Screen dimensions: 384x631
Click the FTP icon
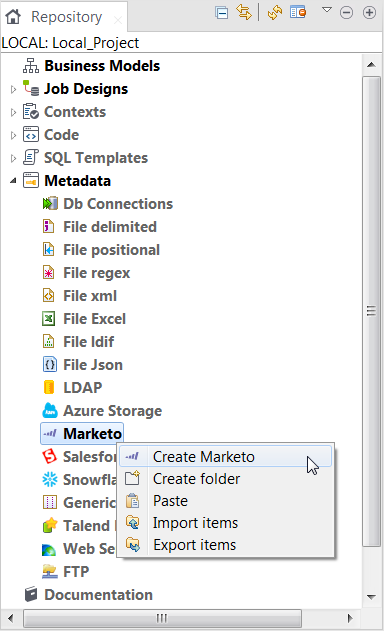[50, 571]
